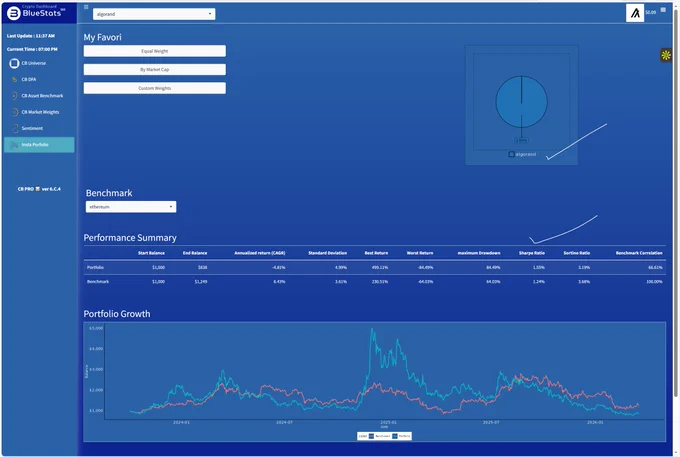Click maximum Drawdown column header

[x=479, y=253]
